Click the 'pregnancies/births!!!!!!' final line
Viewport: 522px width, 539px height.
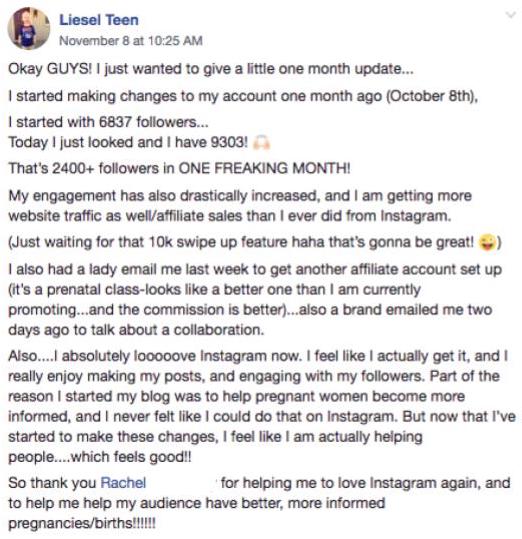click(x=82, y=524)
